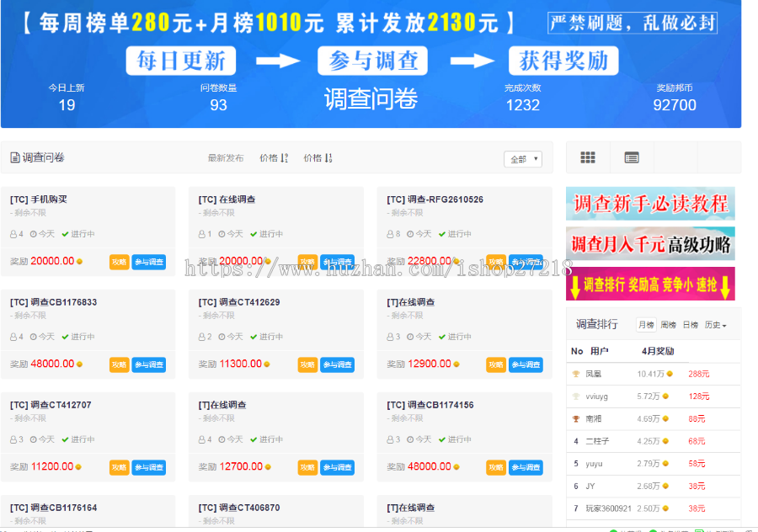Click 攻略 for 调查CB1176833
Screen dimensions: 758x532
pos(119,364)
